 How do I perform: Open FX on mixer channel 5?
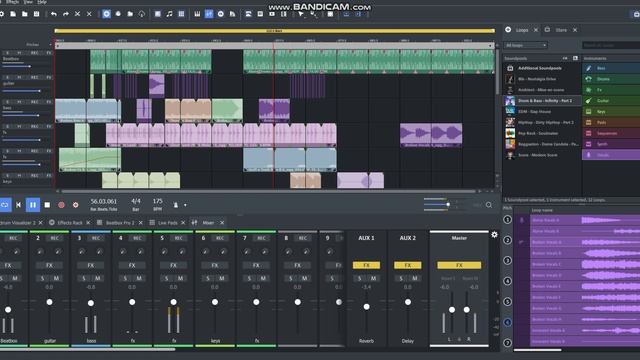pyautogui.click(x=173, y=265)
